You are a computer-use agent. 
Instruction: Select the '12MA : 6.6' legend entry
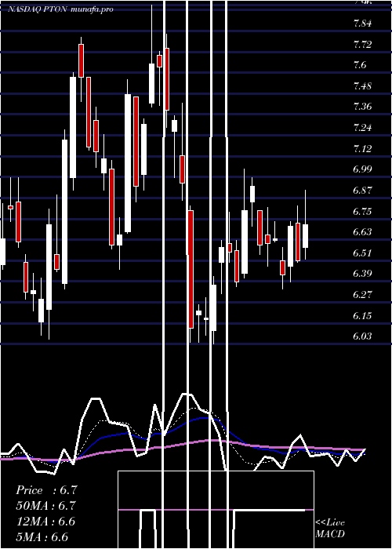click(x=46, y=522)
